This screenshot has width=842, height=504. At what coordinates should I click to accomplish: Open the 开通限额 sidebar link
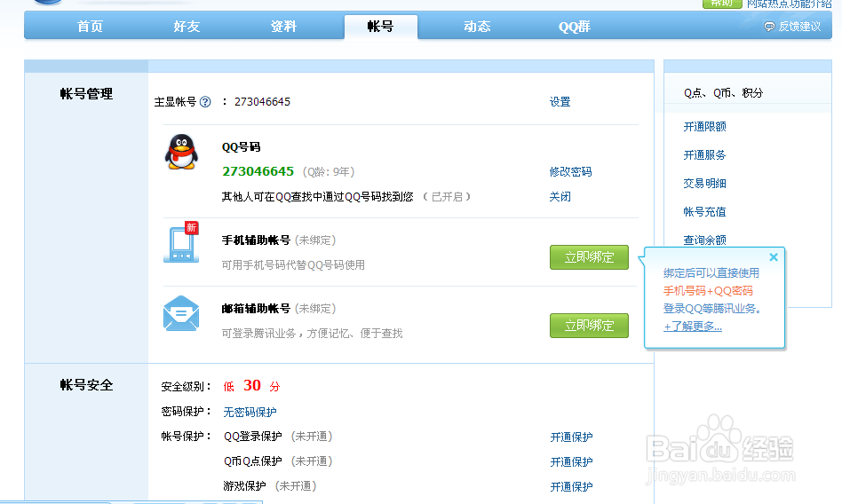(704, 127)
